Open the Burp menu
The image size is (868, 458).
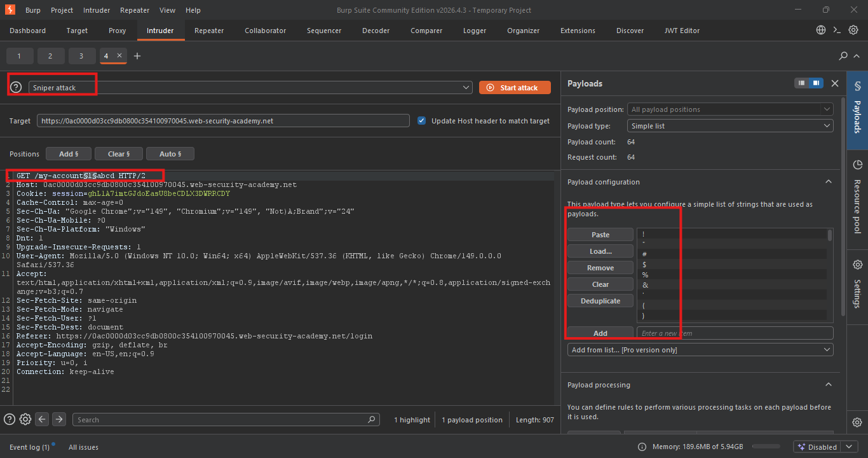coord(33,10)
